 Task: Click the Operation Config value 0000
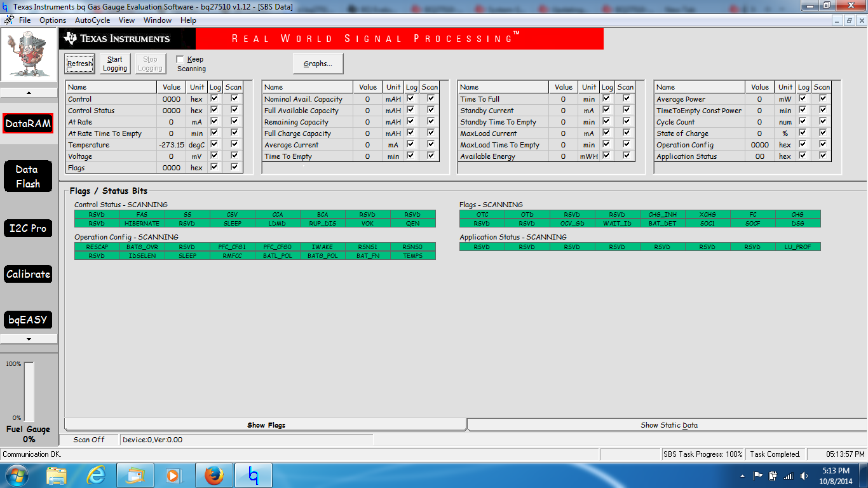click(760, 145)
